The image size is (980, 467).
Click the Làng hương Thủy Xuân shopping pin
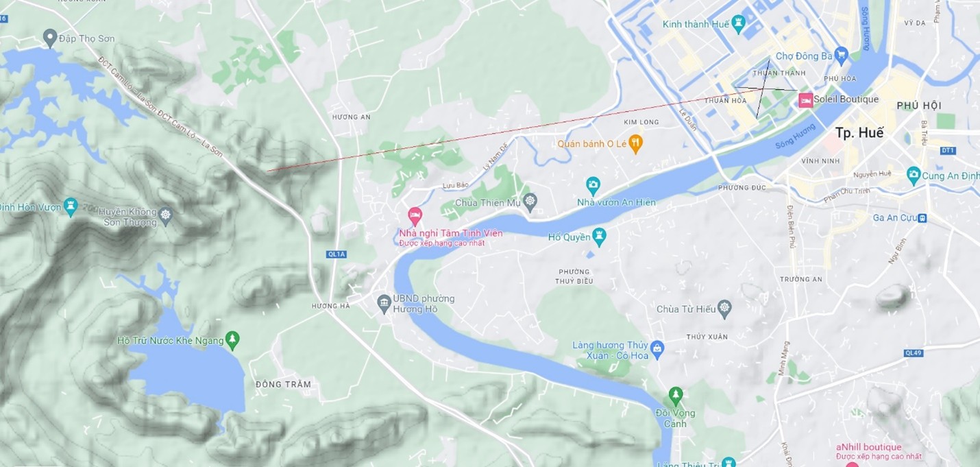[657, 349]
